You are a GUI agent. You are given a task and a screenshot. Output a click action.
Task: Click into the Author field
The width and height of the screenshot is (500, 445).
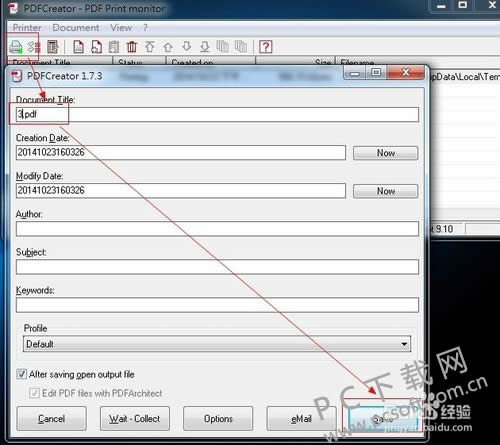click(x=217, y=229)
